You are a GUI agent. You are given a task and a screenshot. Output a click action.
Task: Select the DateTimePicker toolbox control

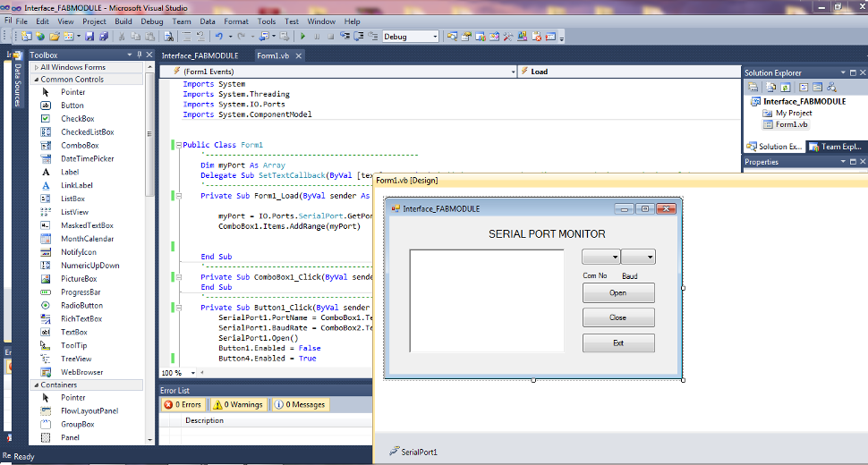click(88, 158)
